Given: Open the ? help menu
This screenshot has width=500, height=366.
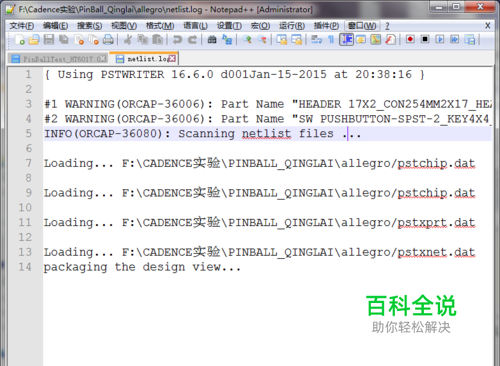Looking at the screenshot, I should pos(387,26).
